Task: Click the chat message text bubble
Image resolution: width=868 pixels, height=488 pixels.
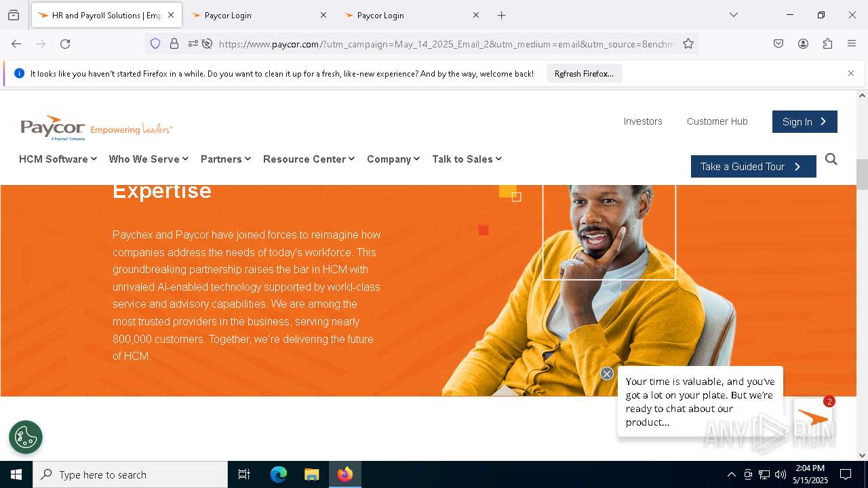Action: [x=701, y=402]
